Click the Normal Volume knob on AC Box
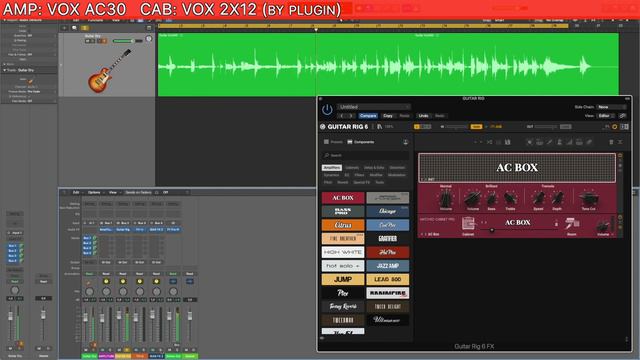Viewport: 640px width, 360px height. [446, 199]
